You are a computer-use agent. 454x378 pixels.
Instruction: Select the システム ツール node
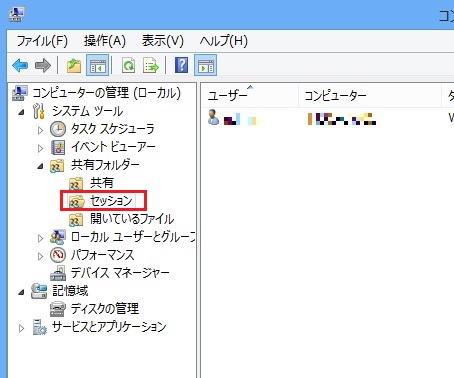click(x=87, y=111)
